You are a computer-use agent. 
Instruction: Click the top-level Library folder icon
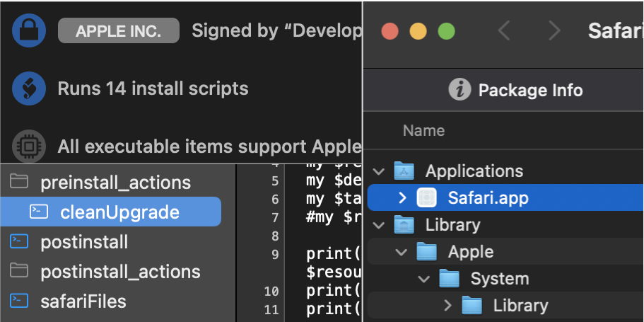point(404,224)
